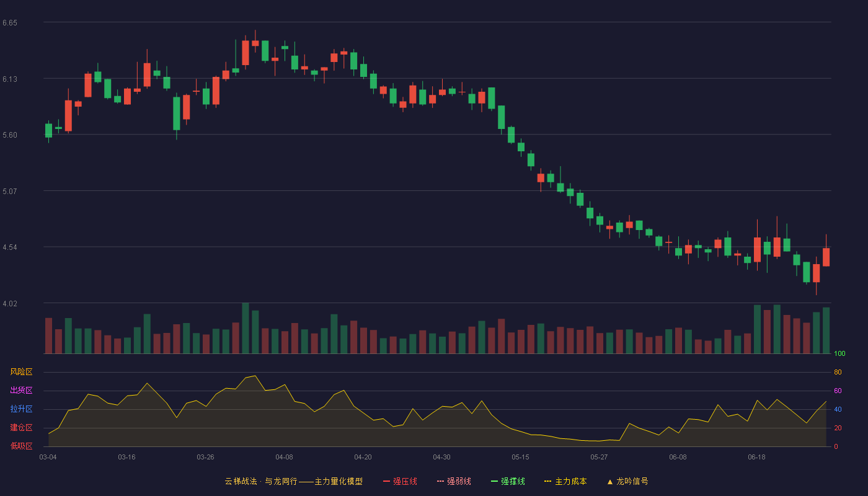Toggle the 强压线 legend series
Screen dimensions: 868x496
pyautogui.click(x=400, y=481)
